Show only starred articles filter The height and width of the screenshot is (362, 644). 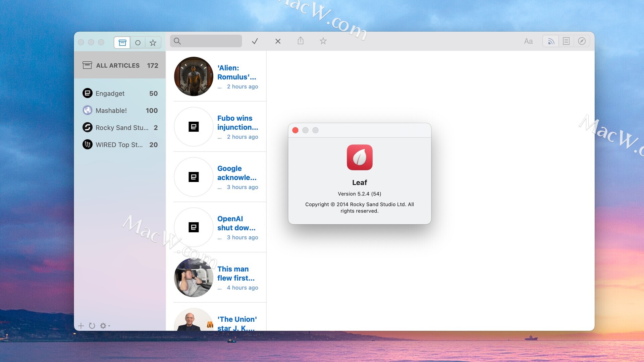tap(153, 43)
